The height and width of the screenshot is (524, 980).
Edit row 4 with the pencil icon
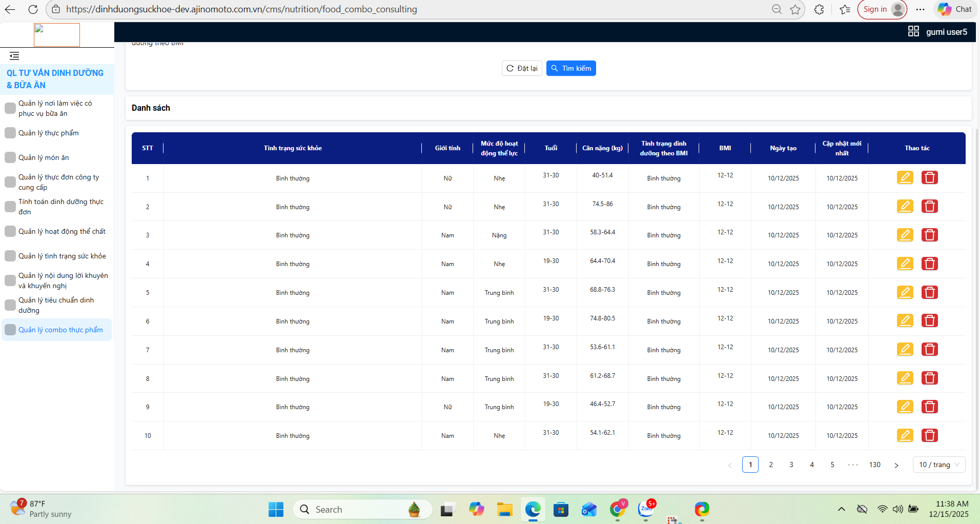tap(905, 264)
